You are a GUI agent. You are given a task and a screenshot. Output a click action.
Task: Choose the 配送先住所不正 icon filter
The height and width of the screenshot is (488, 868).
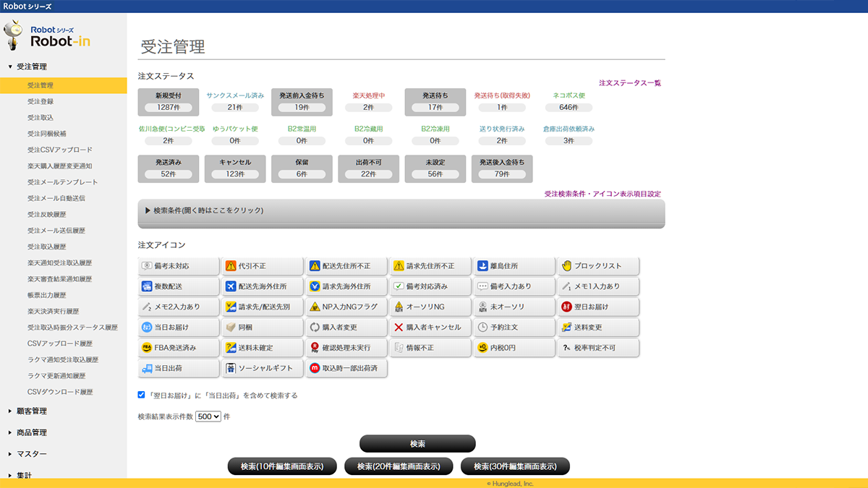(x=346, y=266)
